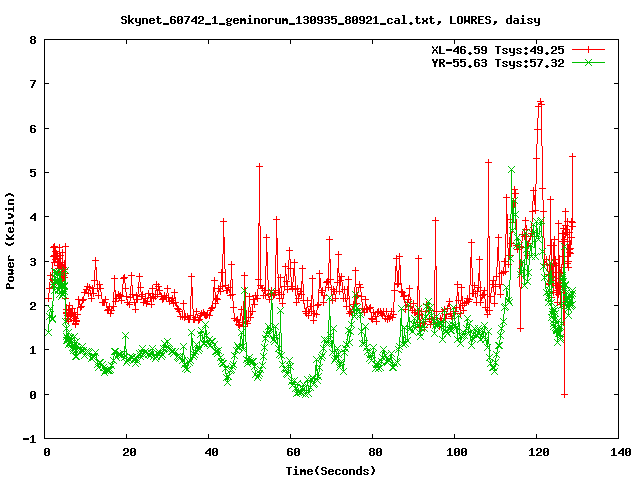This screenshot has width=640, height=480.
Task: Click x-axis tick label 60
Action: coord(293,452)
